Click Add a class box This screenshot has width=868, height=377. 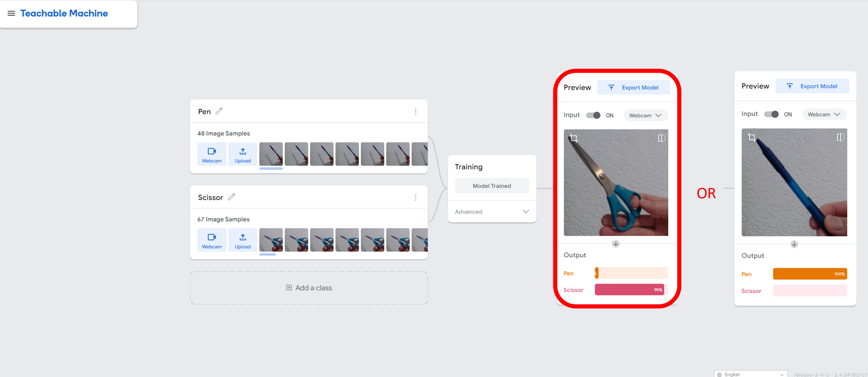309,288
